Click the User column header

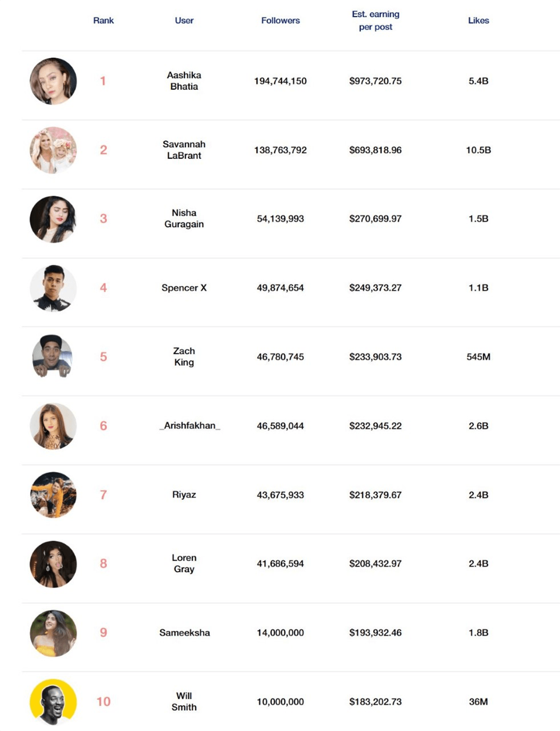(184, 21)
